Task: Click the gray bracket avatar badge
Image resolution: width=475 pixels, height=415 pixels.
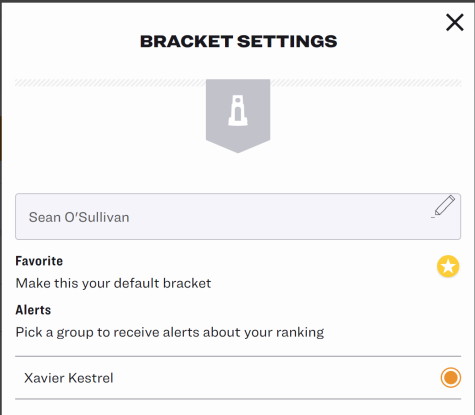Action: click(238, 116)
